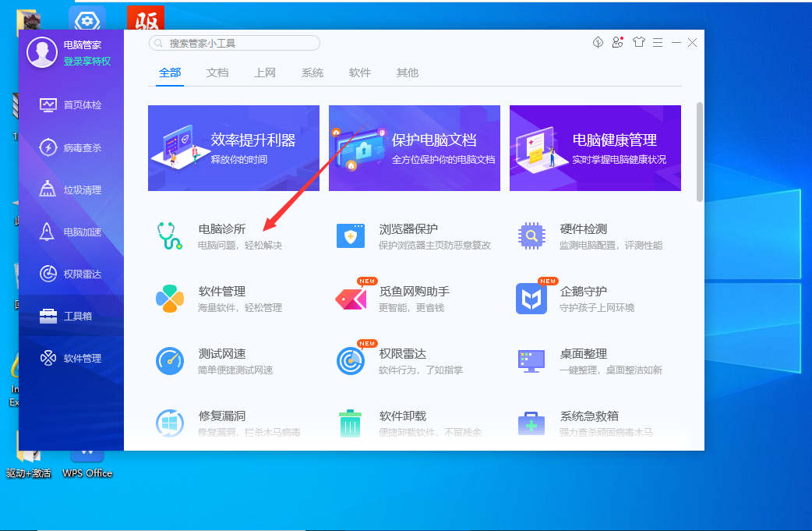The height and width of the screenshot is (531, 812).
Task: Open the 修复漏洞 Windows logo icon
Action: [x=170, y=423]
